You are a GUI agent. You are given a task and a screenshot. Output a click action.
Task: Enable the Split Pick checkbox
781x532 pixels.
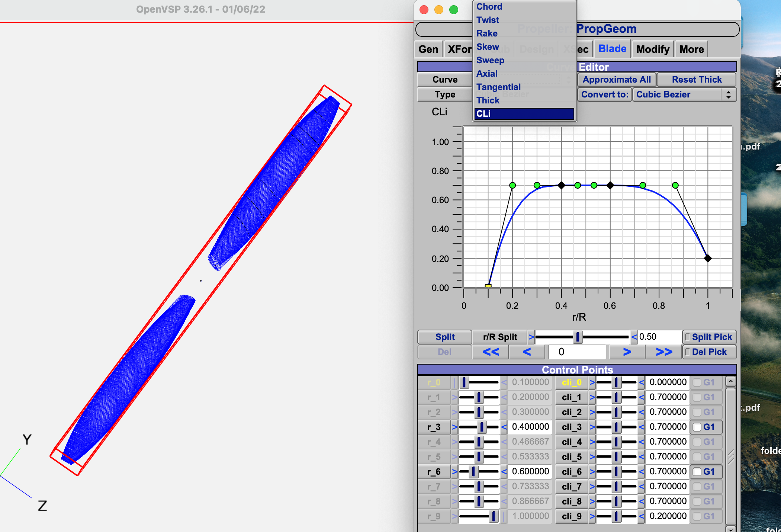(688, 337)
